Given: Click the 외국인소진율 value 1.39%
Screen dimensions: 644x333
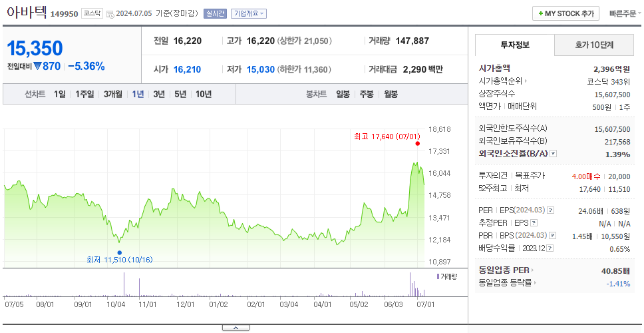Looking at the screenshot, I should pyautogui.click(x=618, y=154).
